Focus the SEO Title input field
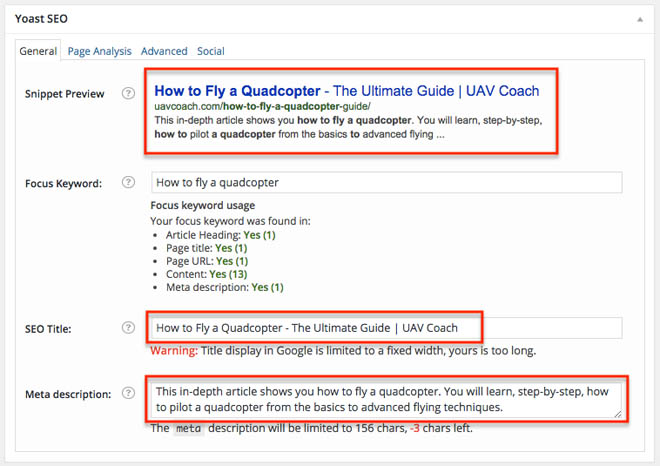 point(386,328)
